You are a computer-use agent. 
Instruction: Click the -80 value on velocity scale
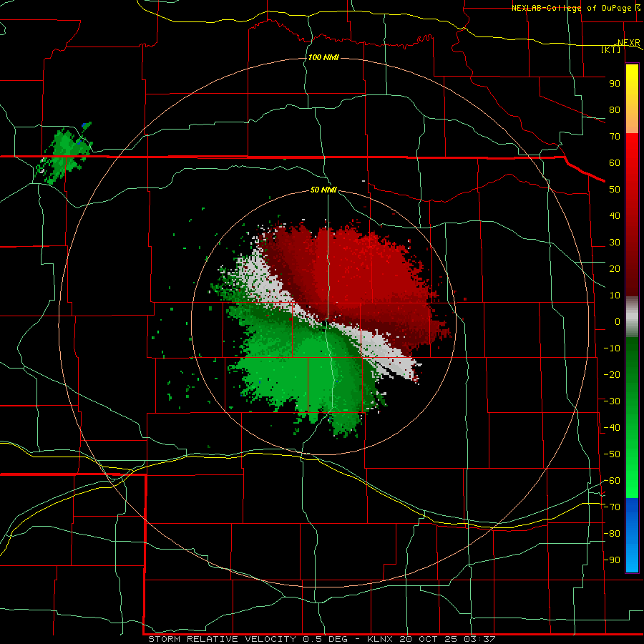coord(612,534)
